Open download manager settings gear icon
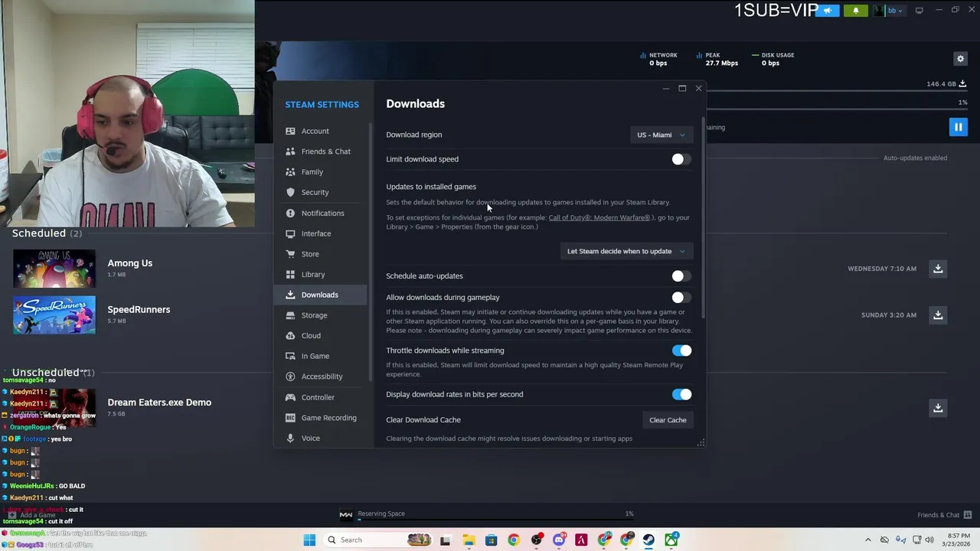This screenshot has width=980, height=551. click(x=960, y=59)
